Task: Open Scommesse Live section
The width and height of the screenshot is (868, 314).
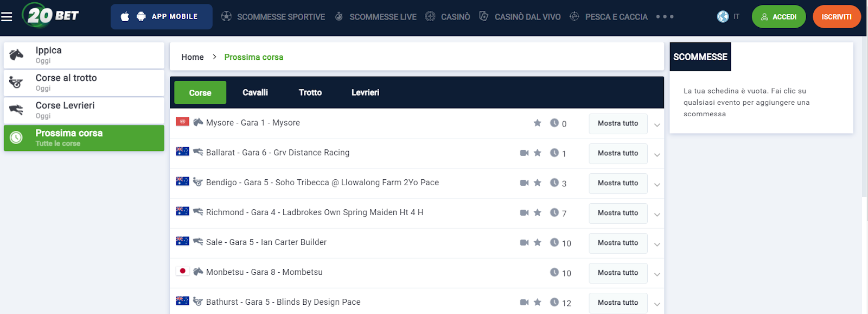Action: 375,17
